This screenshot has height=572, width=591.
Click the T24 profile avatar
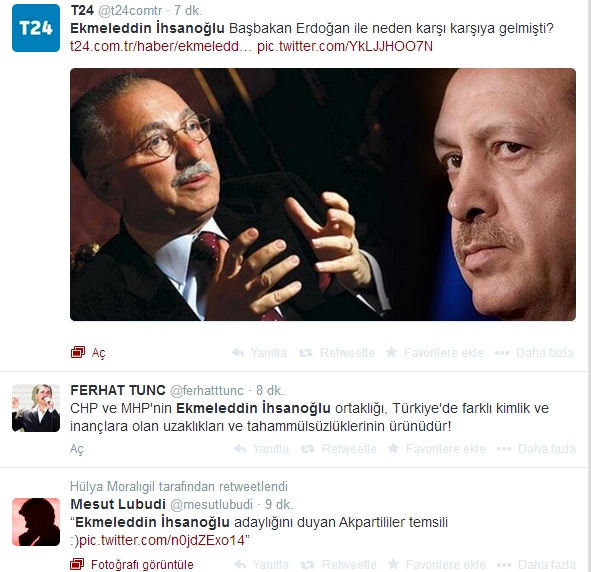(x=36, y=28)
